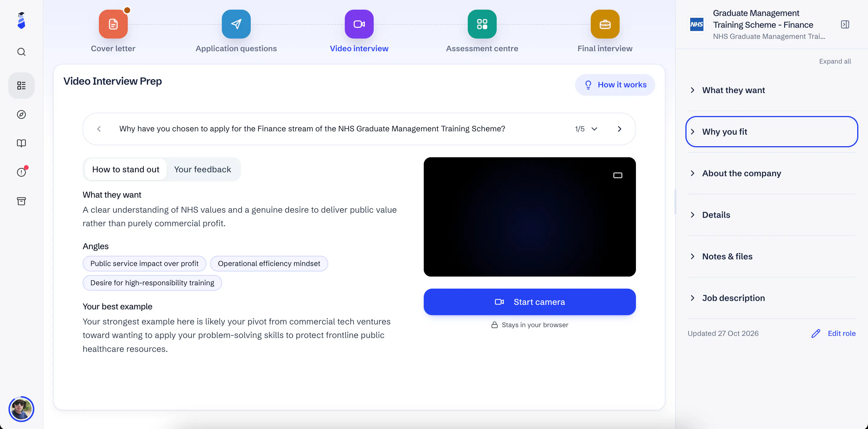
Task: Toggle fullscreen rectangle icon in video preview
Action: click(x=618, y=175)
